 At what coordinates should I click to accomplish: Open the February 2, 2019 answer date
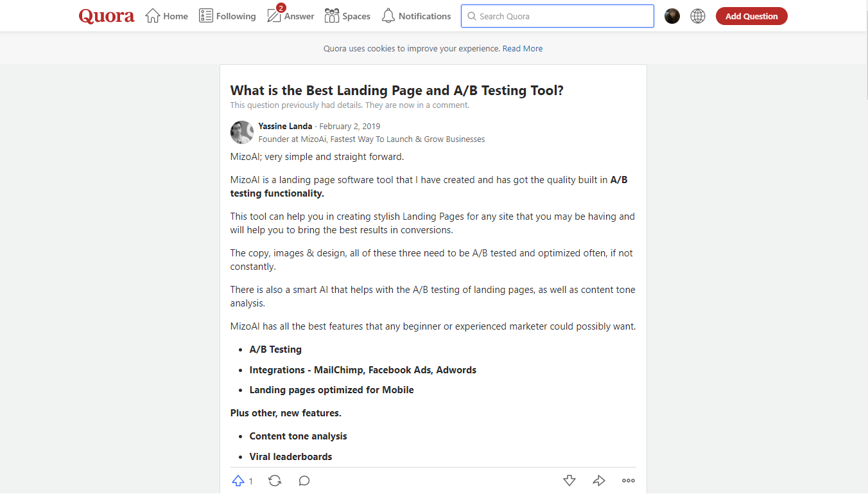[349, 127]
